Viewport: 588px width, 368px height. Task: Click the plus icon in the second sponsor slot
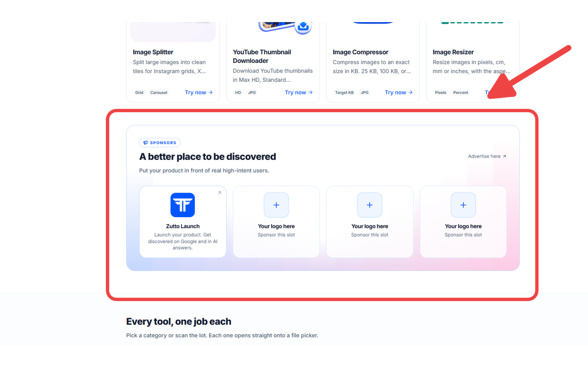click(x=276, y=205)
